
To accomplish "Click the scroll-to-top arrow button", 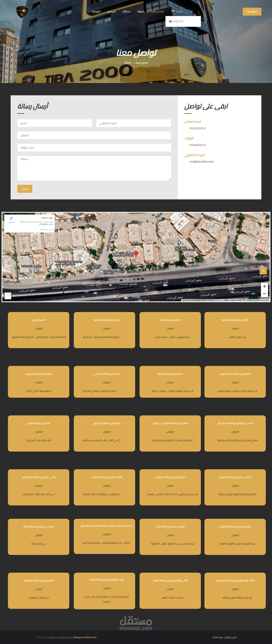I will pos(263,271).
